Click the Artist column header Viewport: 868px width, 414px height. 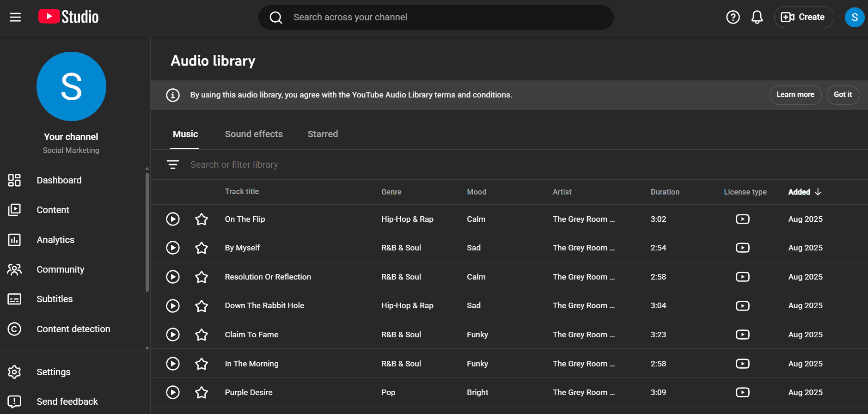(x=562, y=192)
